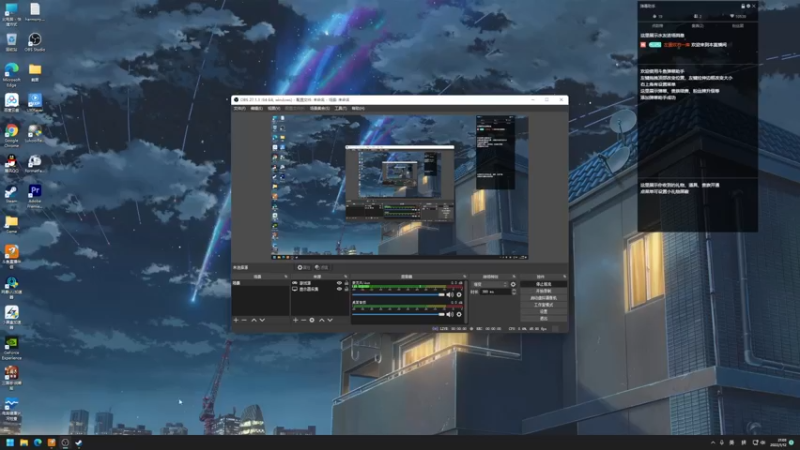The image size is (800, 450).
Task: Pop out the Scenes dock
Action: point(286,277)
